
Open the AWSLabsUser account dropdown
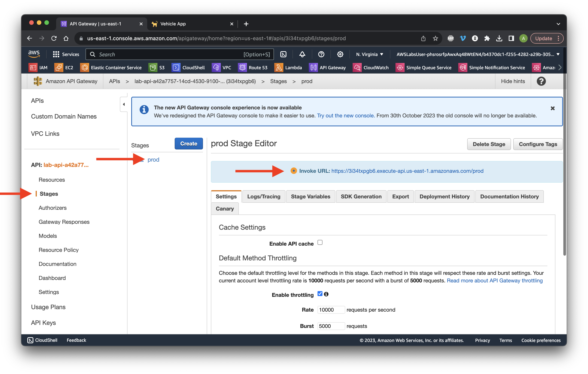(x=478, y=54)
